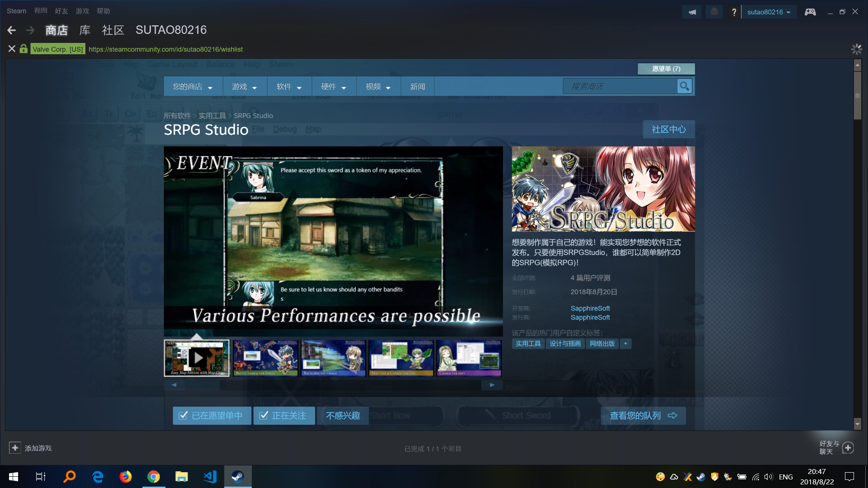Open the SapphireSoft developer link
Image resolution: width=868 pixels, height=488 pixels.
click(x=590, y=308)
